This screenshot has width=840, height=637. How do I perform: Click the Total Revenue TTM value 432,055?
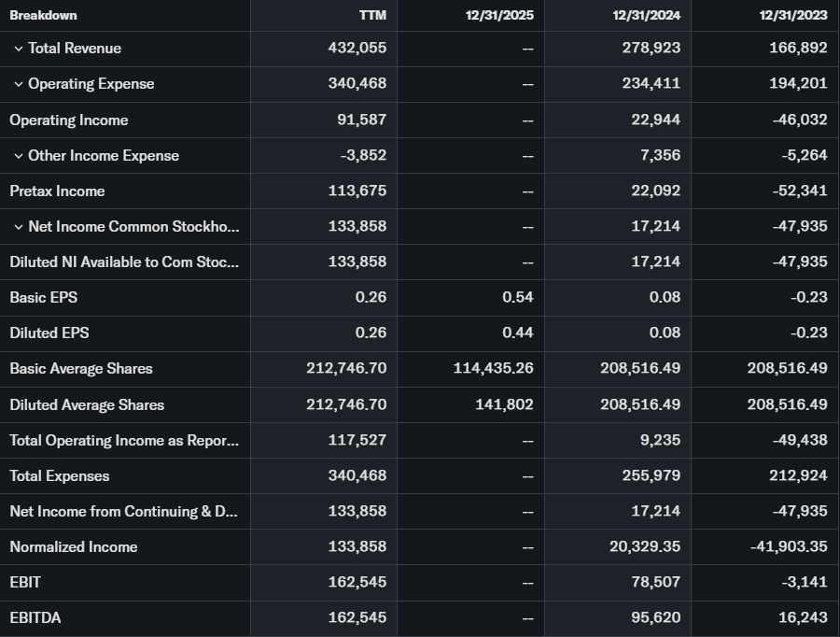pyautogui.click(x=357, y=48)
